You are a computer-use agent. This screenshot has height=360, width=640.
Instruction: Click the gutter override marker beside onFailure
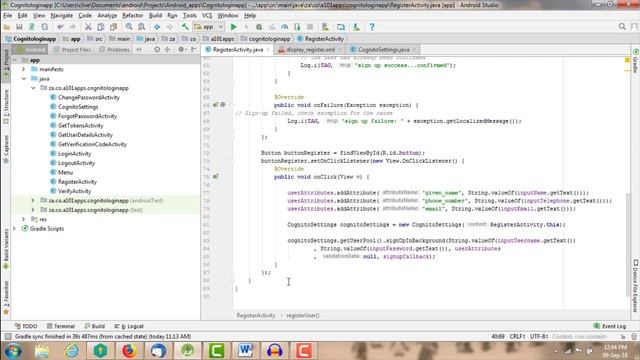pos(216,105)
